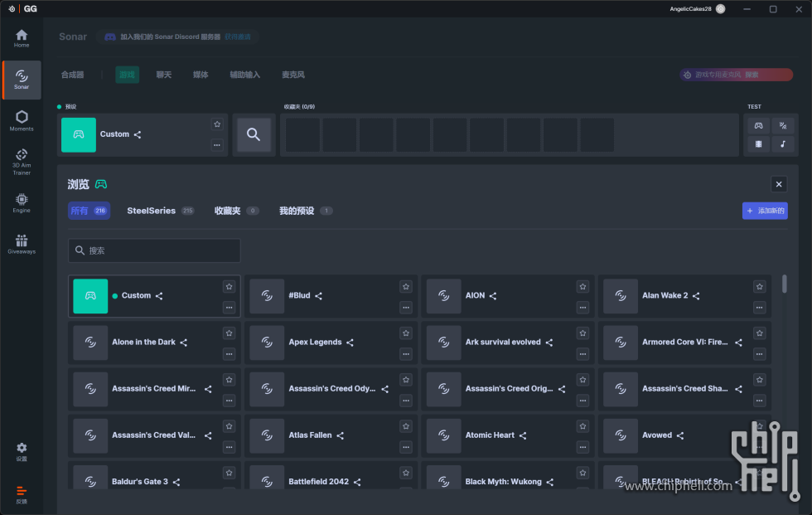
Task: Share the Alone in the Dark preset
Action: (184, 343)
